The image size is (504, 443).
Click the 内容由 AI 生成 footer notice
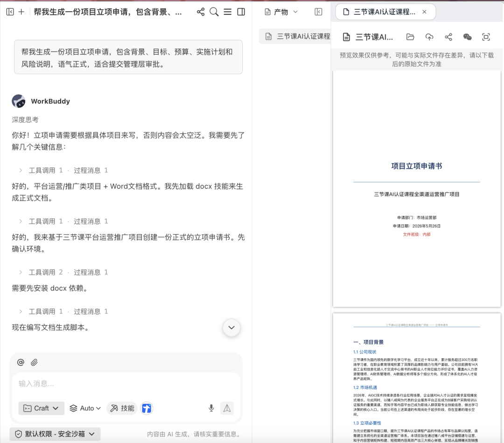click(194, 434)
